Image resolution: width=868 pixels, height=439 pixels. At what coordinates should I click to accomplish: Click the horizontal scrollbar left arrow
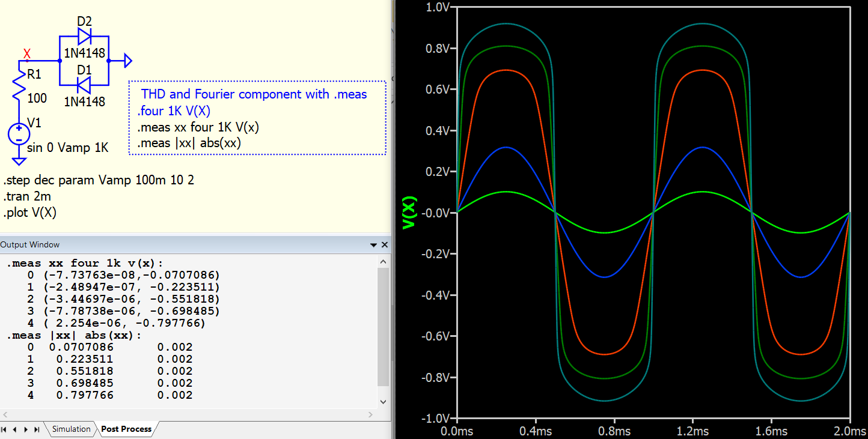tap(5, 415)
